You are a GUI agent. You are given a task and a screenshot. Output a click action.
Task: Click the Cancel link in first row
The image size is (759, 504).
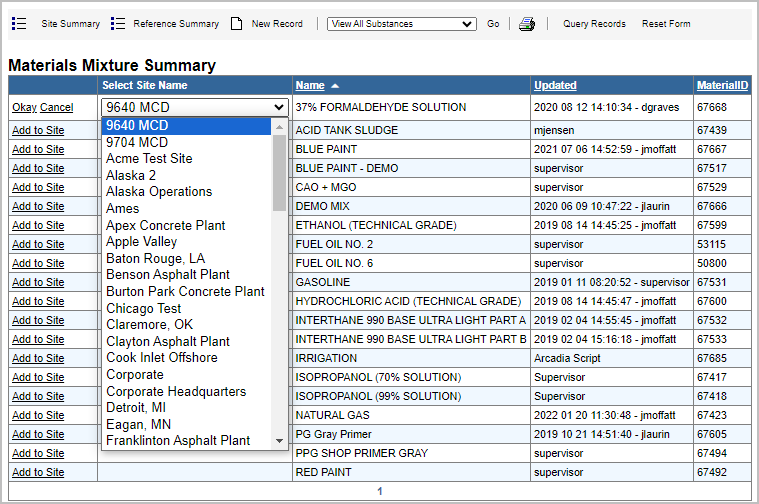pos(56,108)
